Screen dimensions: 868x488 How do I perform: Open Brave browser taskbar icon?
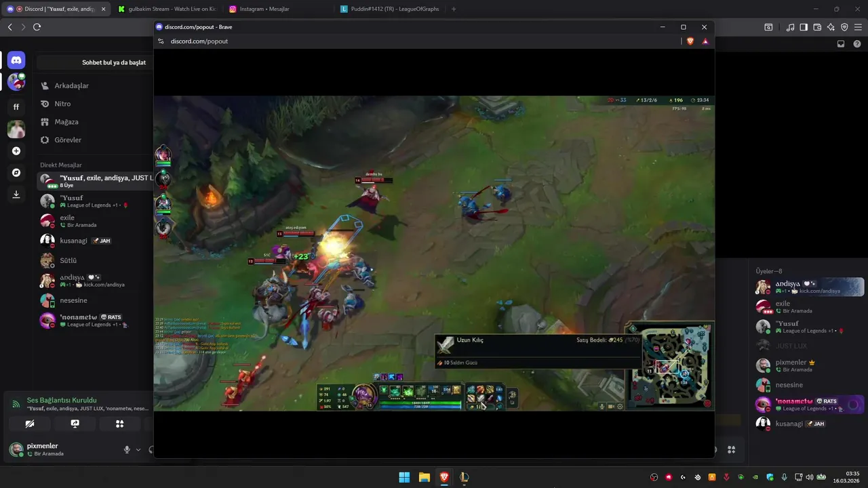coord(444,477)
